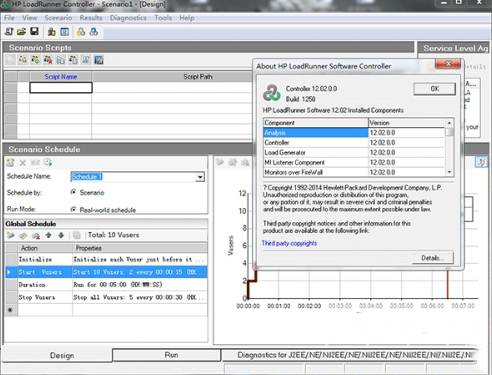This screenshot has width=492, height=375.
Task: Open the Load Generators toolbar icon
Action: 52,32
